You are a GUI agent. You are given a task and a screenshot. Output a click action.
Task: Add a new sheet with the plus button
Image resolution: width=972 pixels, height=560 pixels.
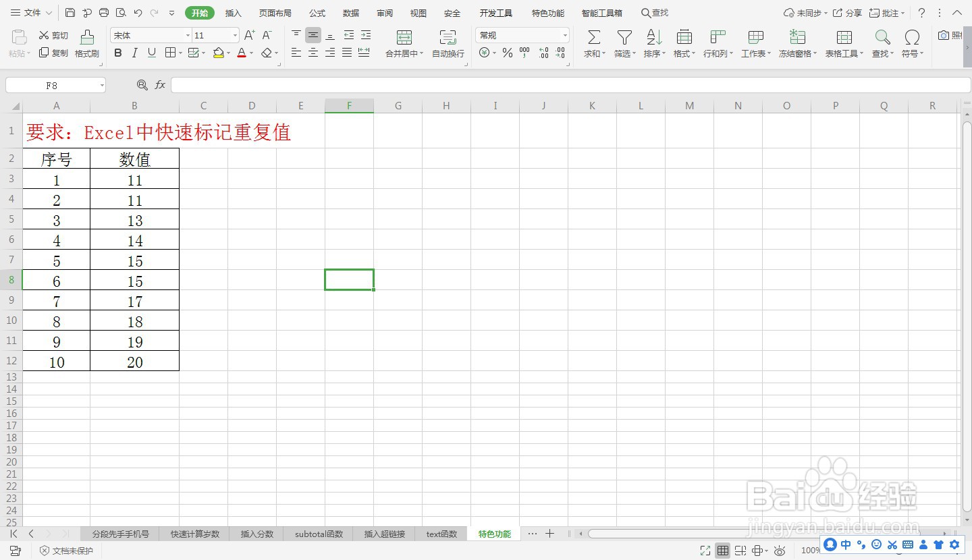click(x=549, y=534)
